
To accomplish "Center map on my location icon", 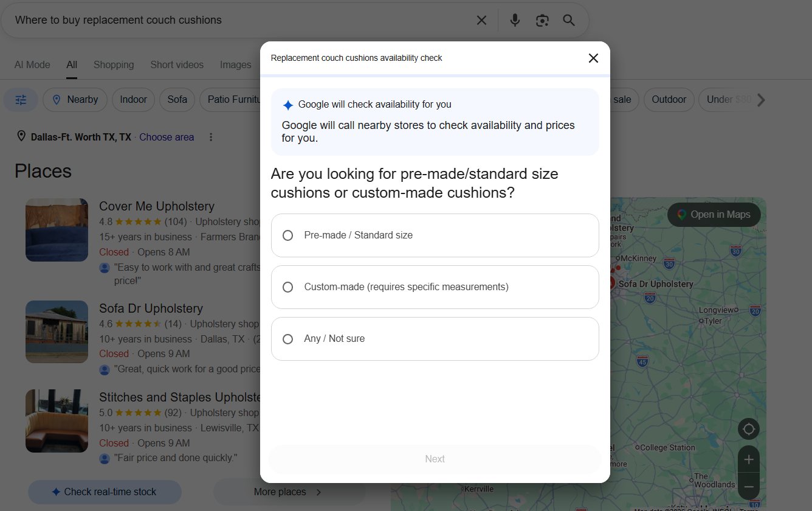I will [x=749, y=429].
